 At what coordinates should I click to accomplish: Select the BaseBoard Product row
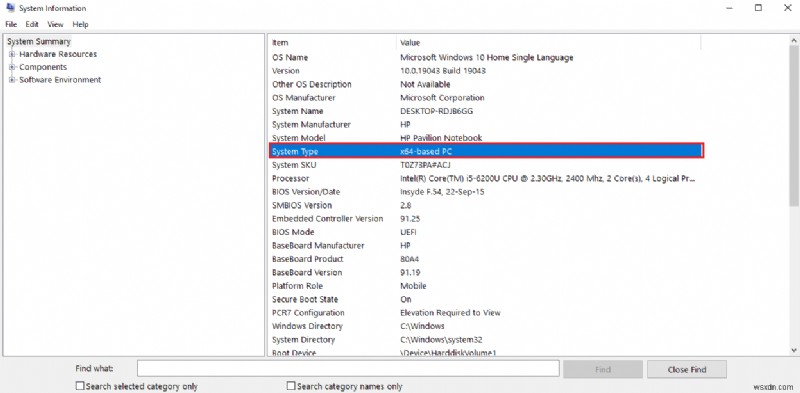pos(485,259)
